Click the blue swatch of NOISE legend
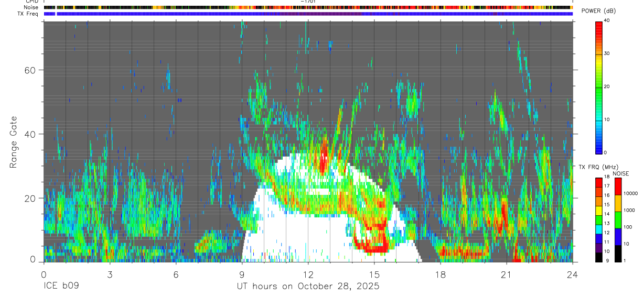644x297 pixels. coord(618,237)
